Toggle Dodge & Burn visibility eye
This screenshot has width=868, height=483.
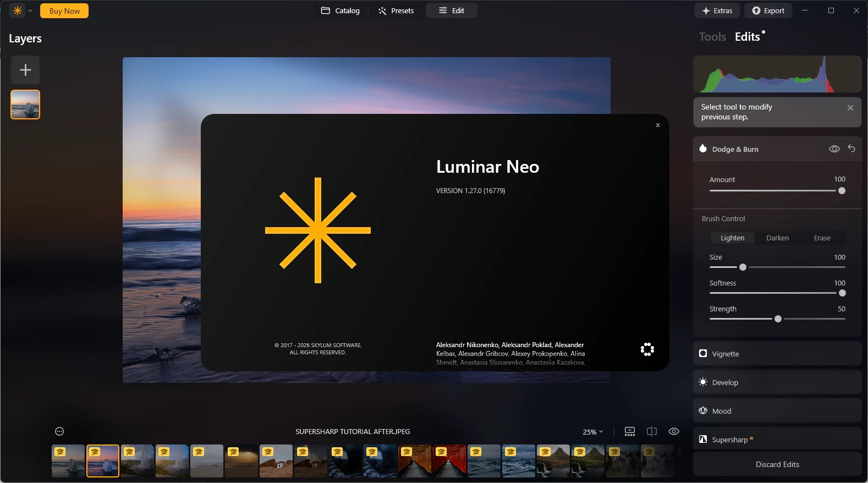point(834,149)
